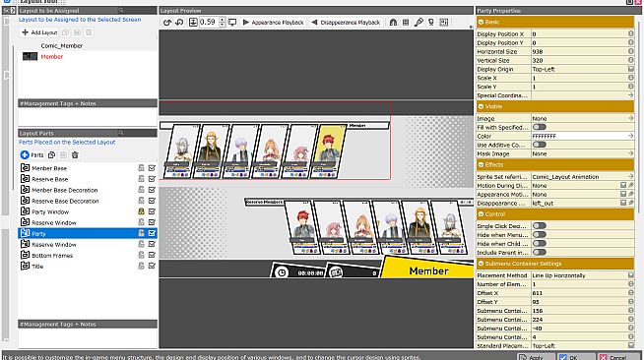
Task: Open the Appearance Motion dropdown
Action: click(x=623, y=194)
